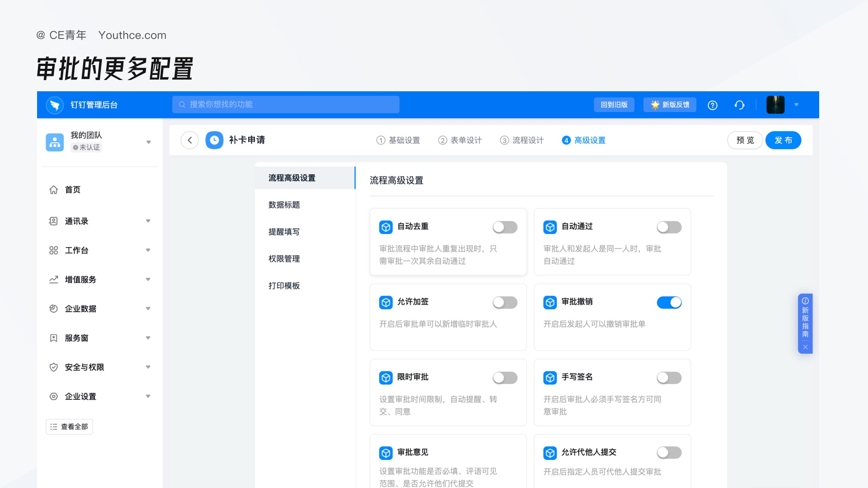This screenshot has width=868, height=488.
Task: Click the 补卡申请 clock icon
Action: (x=214, y=140)
